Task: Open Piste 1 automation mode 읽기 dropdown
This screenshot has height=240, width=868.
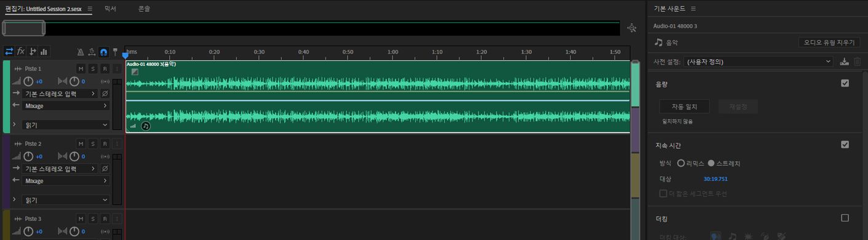Action: [66, 125]
